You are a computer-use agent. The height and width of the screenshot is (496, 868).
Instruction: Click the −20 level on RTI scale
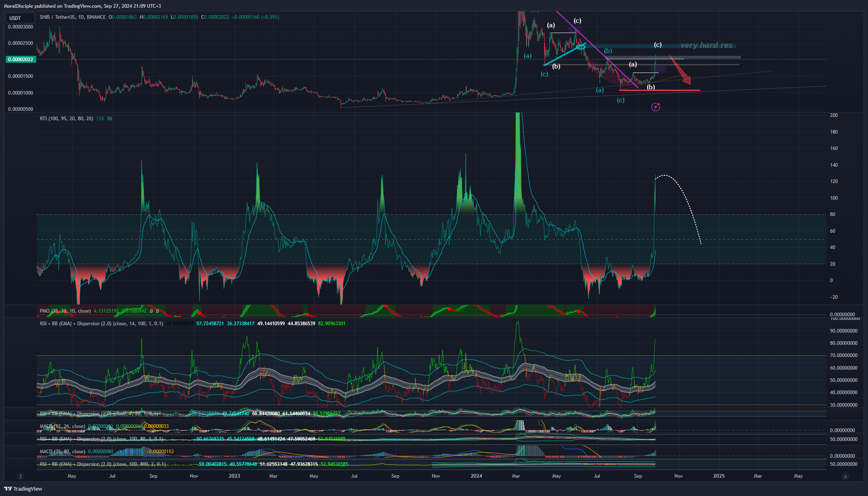pyautogui.click(x=834, y=297)
